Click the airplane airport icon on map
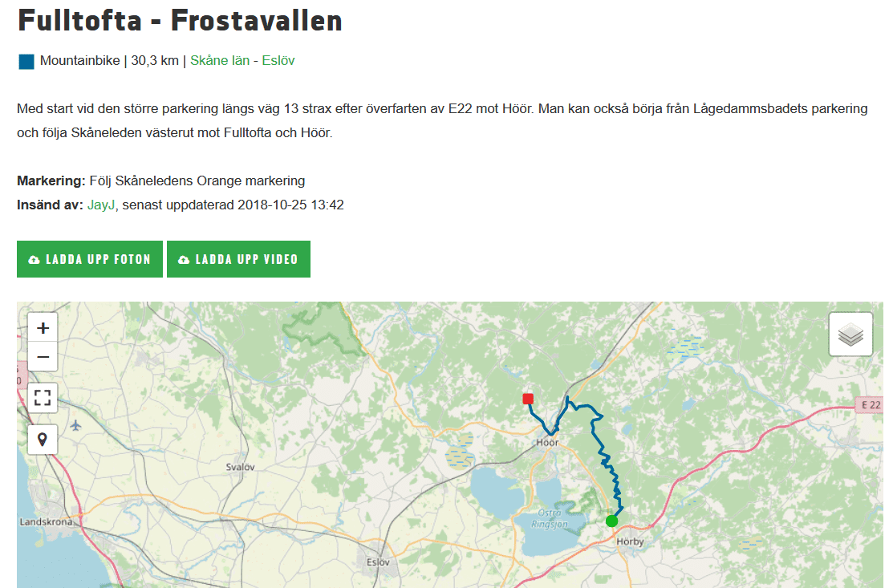Viewport: 893px width, 588px height. point(75,425)
